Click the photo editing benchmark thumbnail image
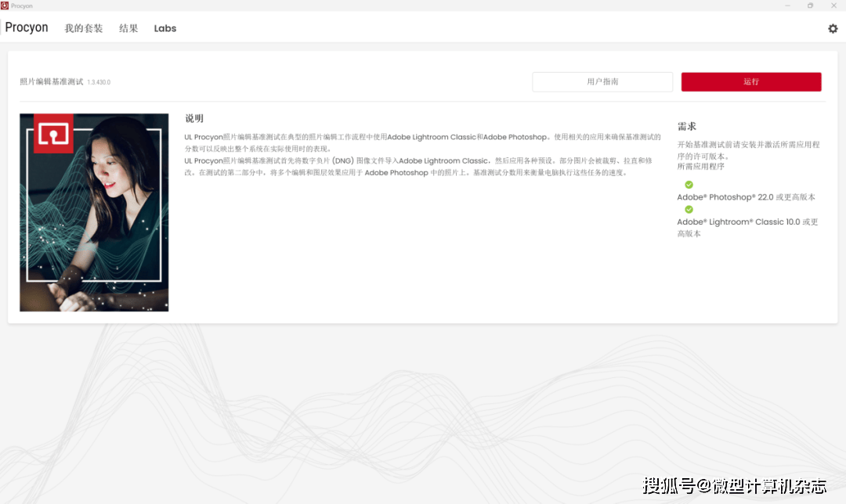The height and width of the screenshot is (504, 846). (x=94, y=212)
